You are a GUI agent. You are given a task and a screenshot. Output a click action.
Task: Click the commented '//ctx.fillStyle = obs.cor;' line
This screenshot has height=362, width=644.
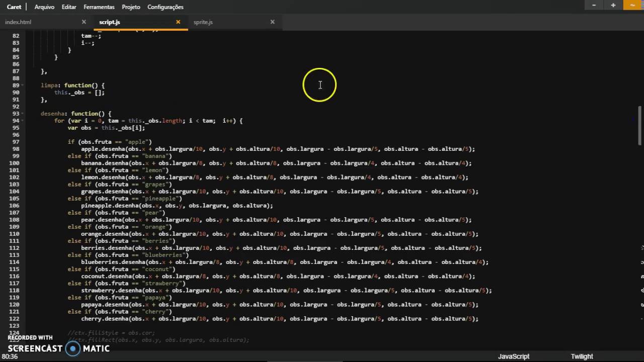pos(111,333)
